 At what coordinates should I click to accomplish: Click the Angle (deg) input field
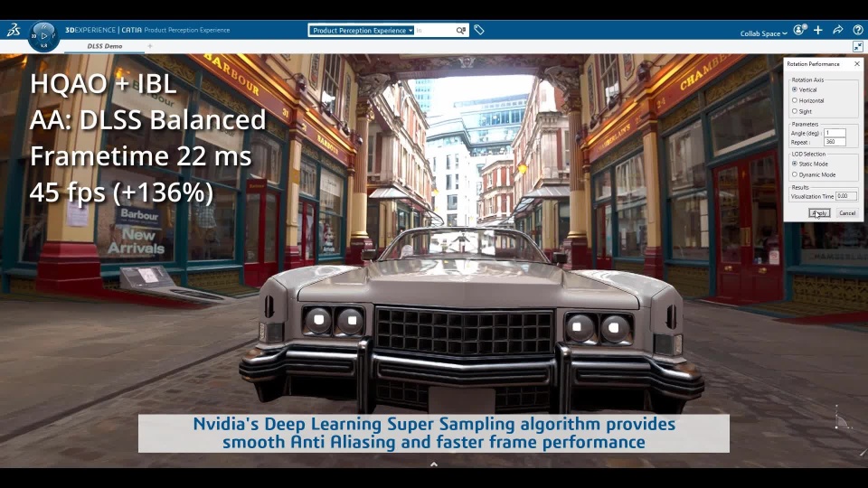(835, 133)
